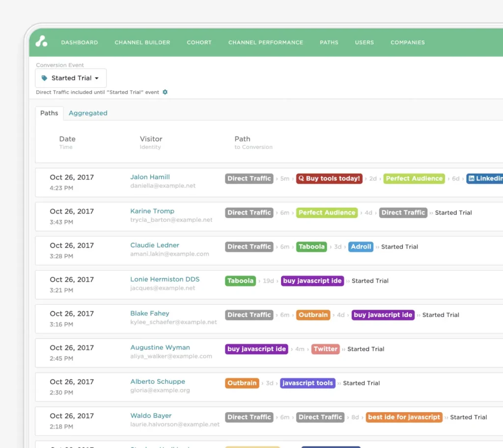Viewport: 503px width, 448px height.
Task: Click the LinkedIn badge in Jalon's path
Action: 484,179
